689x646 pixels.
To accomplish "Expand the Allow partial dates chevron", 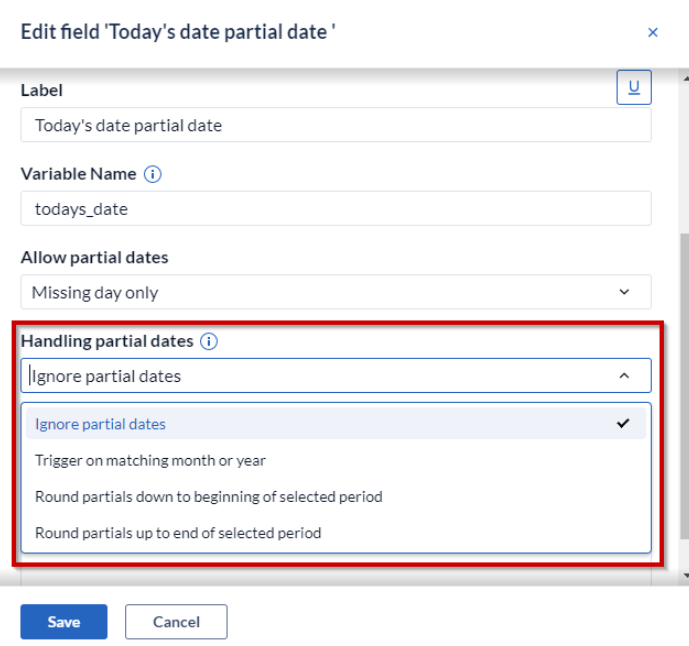I will [x=624, y=292].
